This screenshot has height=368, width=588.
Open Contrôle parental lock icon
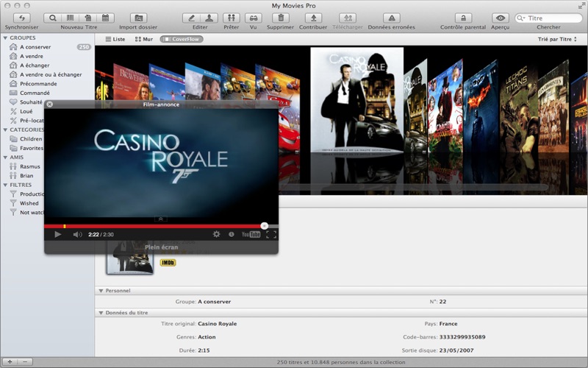point(463,18)
